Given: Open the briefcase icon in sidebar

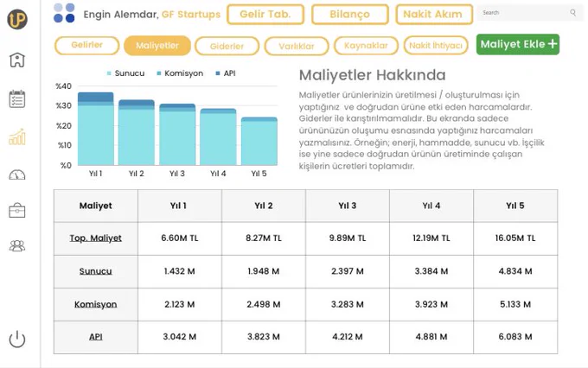Looking at the screenshot, I should click(17, 210).
